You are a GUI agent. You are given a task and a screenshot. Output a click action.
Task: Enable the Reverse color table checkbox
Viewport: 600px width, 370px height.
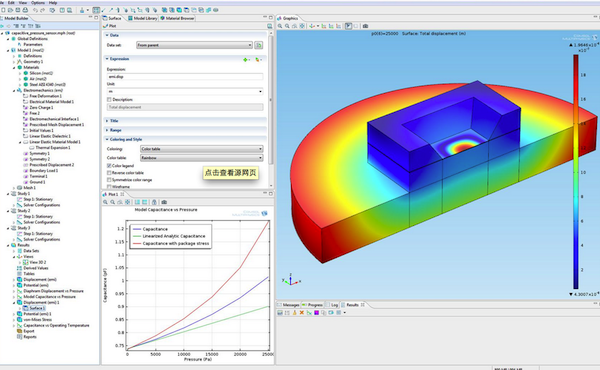(x=109, y=173)
